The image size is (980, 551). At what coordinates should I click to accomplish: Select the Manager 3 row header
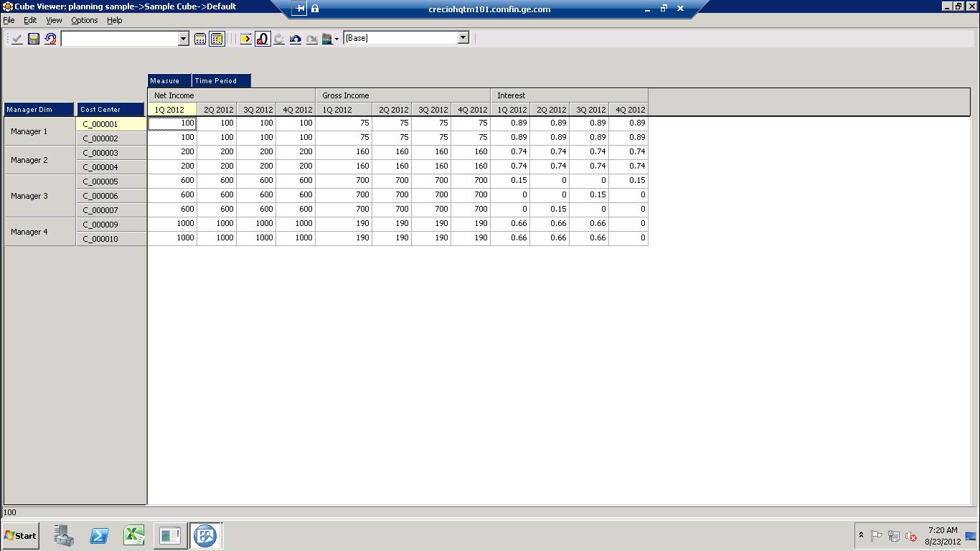[x=40, y=196]
